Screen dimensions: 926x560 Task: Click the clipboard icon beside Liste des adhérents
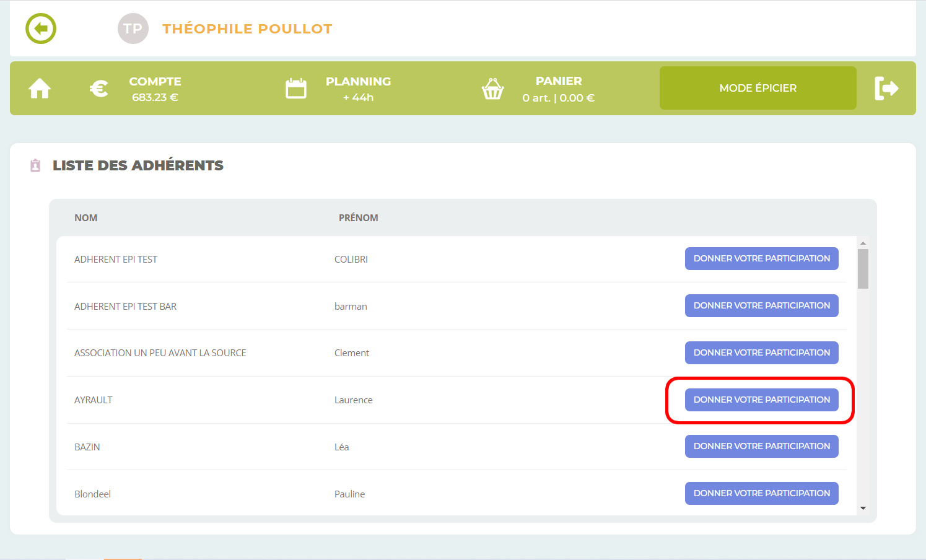click(35, 165)
